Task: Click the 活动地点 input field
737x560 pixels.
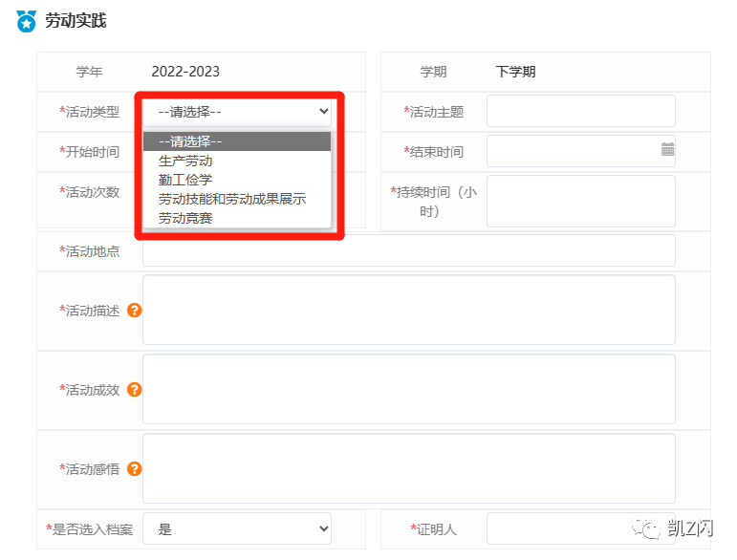Action: coord(408,250)
